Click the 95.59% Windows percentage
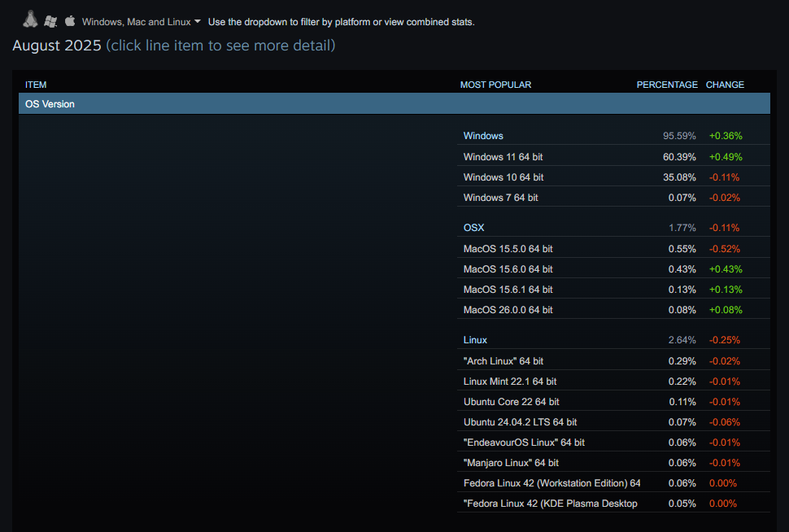 pos(679,136)
